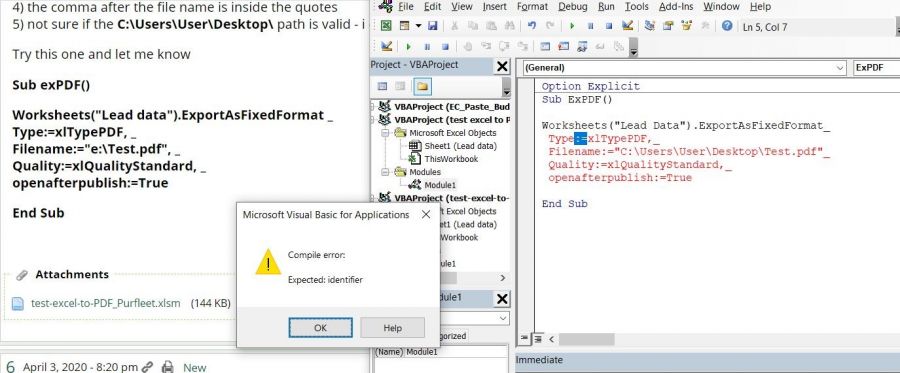Click View Code icon in Project pane
900x373 pixels.
click(383, 87)
